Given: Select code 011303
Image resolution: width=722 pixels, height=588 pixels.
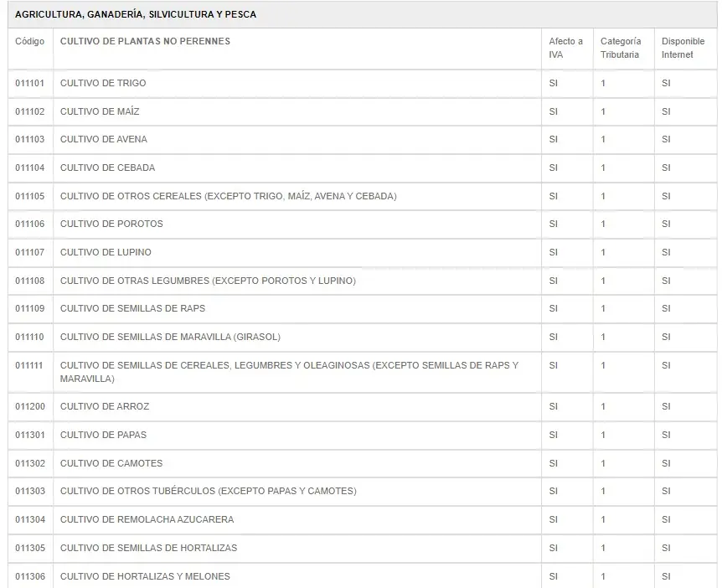Looking at the screenshot, I should point(30,492).
